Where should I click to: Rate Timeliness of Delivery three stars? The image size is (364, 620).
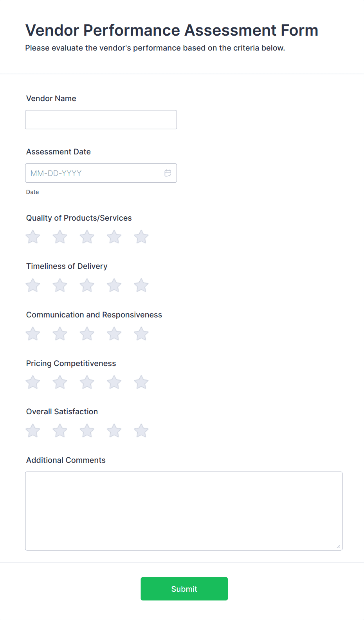[x=87, y=285]
